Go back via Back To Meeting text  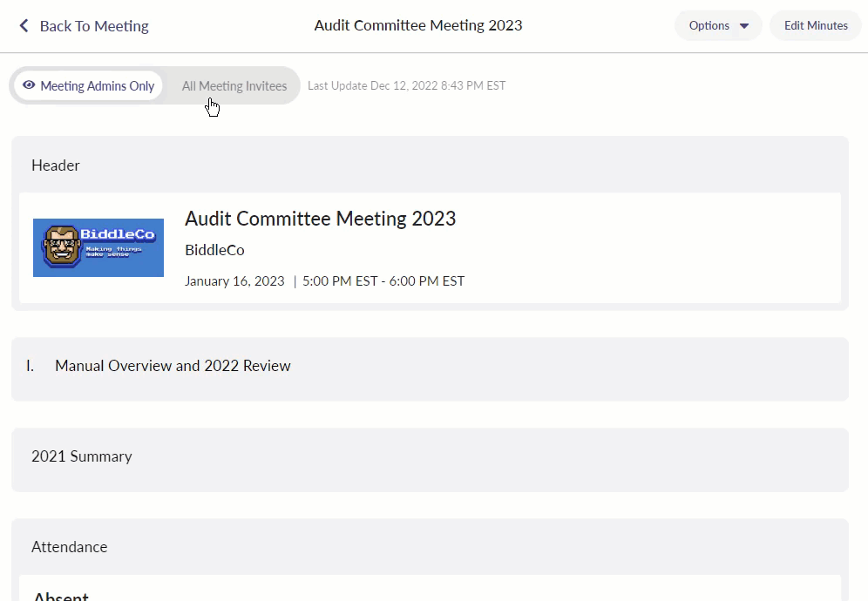[x=94, y=26]
